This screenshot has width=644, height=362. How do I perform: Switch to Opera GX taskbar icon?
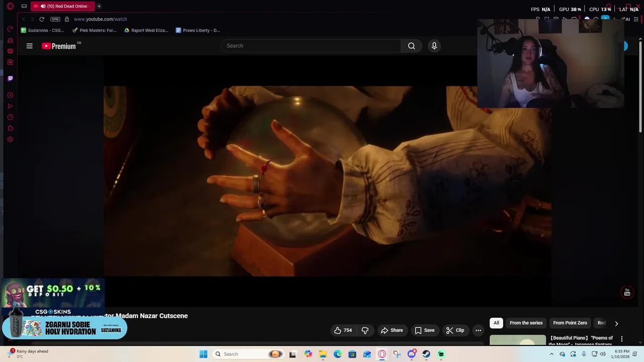click(382, 354)
